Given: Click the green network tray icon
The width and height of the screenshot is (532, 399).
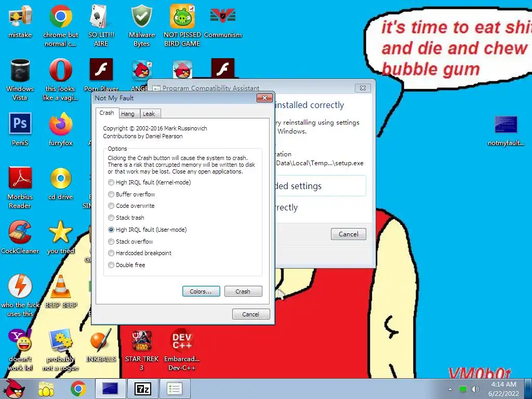Looking at the screenshot, I should (462, 389).
